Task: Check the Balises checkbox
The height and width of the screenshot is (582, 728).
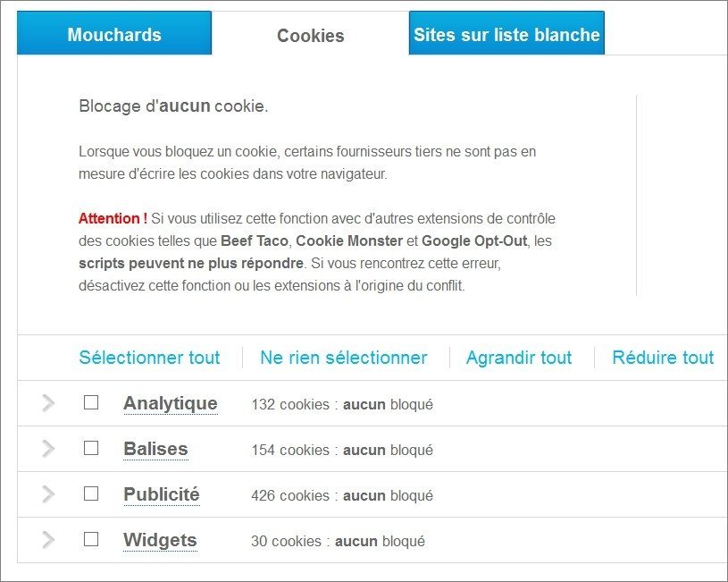Action: pos(91,448)
